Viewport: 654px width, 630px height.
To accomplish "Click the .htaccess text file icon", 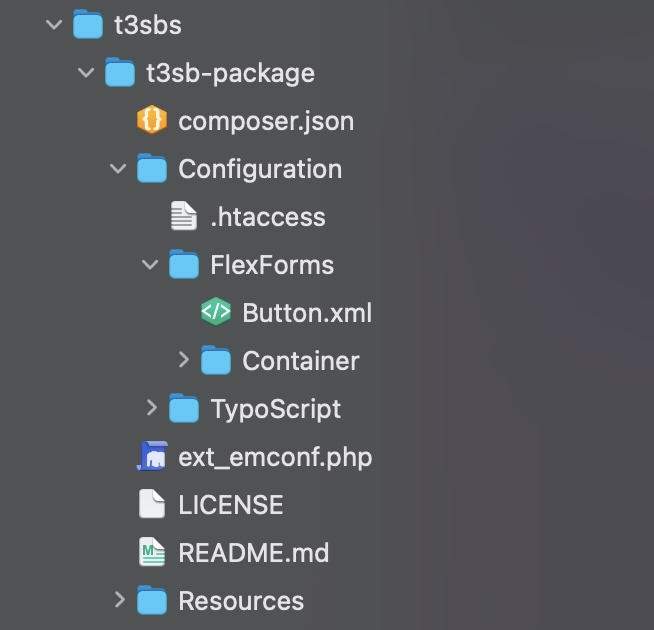I will tap(183, 217).
